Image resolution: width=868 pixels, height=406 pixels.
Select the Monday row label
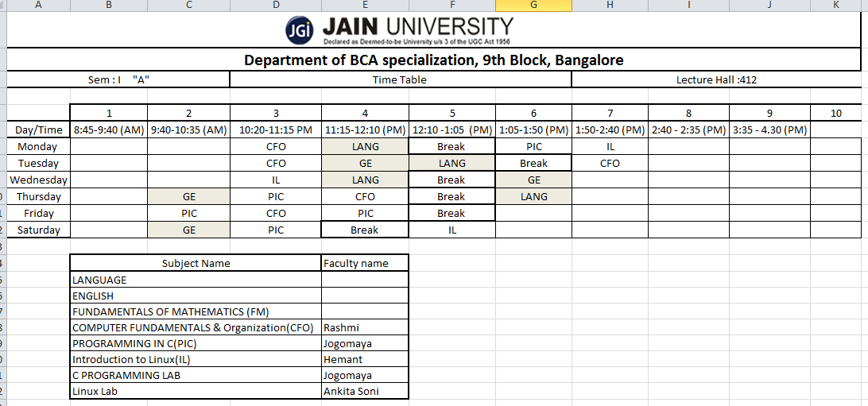pyautogui.click(x=38, y=146)
